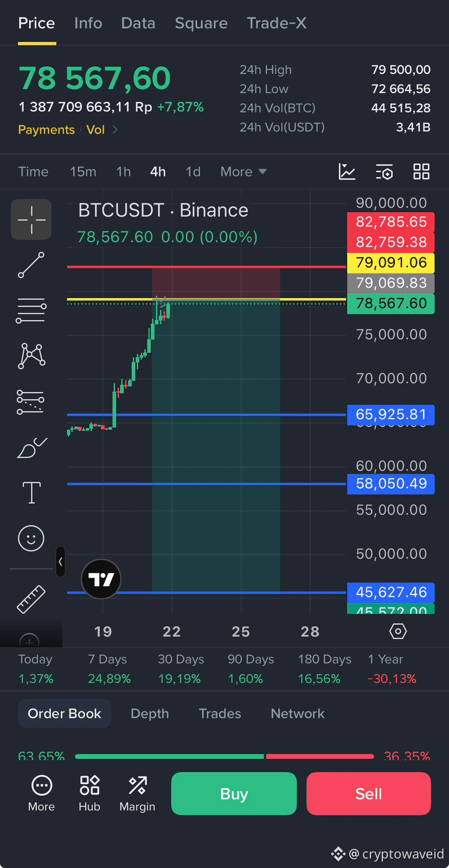Open multi-chart grid layout icon
The width and height of the screenshot is (449, 868).
[421, 172]
